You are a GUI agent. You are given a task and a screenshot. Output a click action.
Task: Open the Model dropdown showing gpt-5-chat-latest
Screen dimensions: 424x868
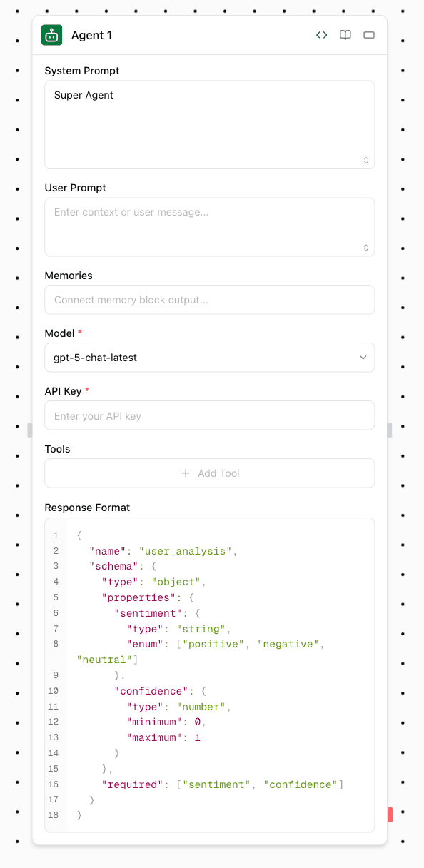(x=210, y=358)
